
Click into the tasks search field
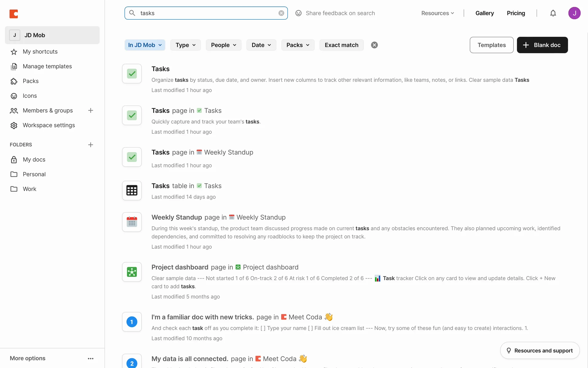click(205, 13)
